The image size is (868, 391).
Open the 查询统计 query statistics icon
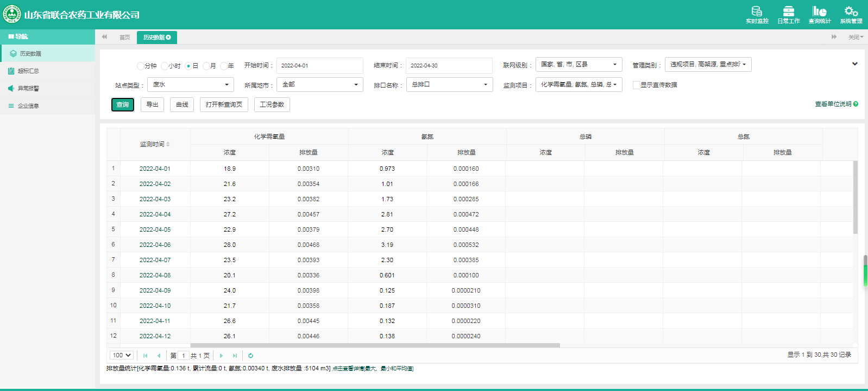click(819, 12)
